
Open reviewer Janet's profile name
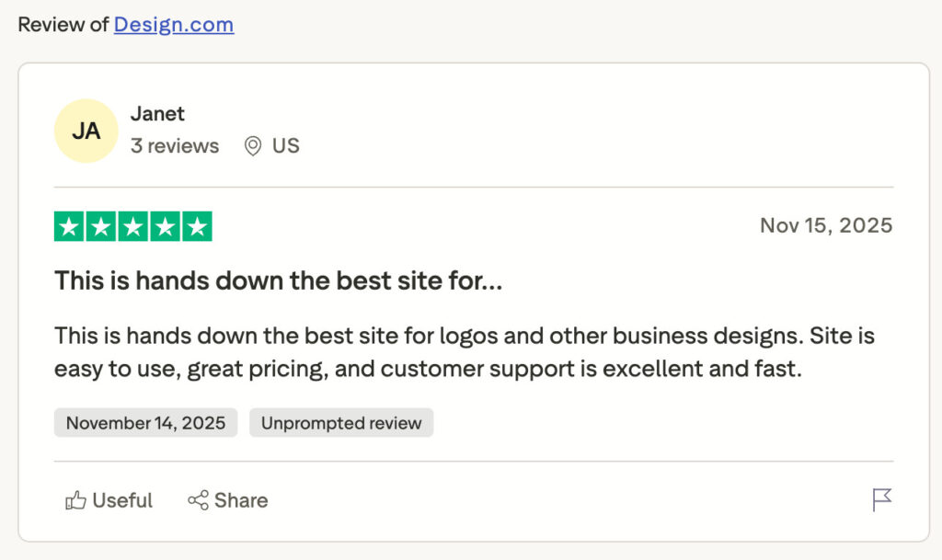pyautogui.click(x=157, y=114)
